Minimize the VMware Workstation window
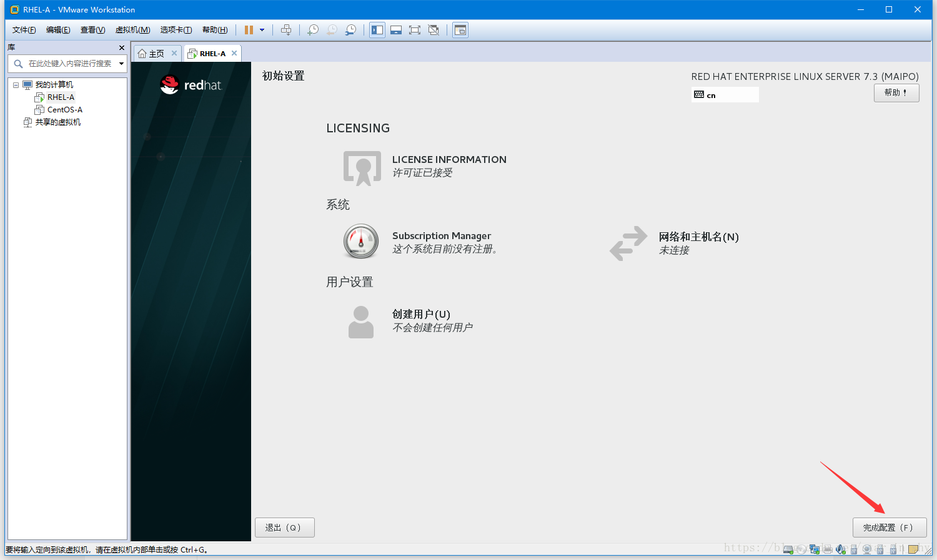The width and height of the screenshot is (937, 560). [x=861, y=9]
